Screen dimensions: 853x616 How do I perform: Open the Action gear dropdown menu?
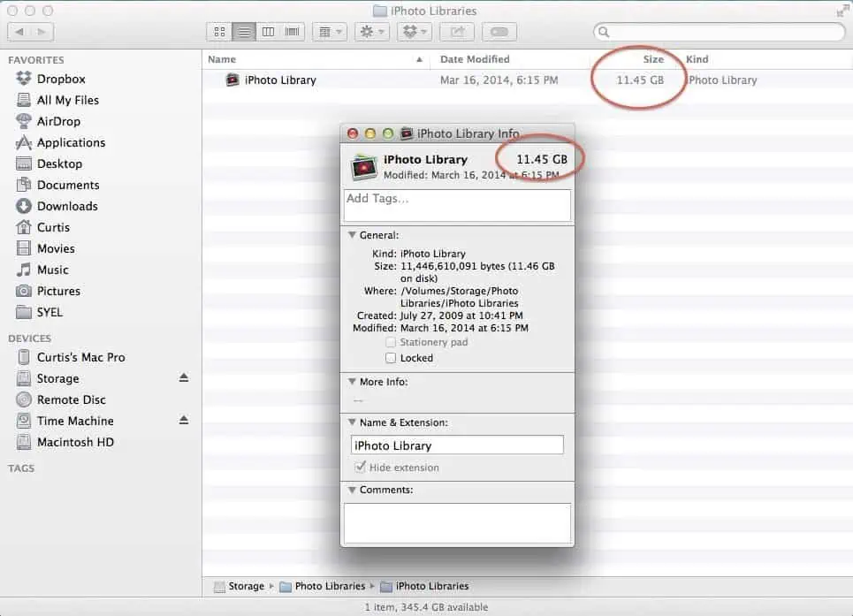click(370, 32)
